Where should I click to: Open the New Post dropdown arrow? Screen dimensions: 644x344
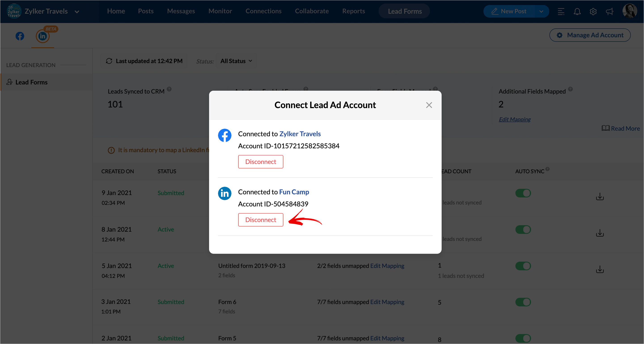[x=541, y=11]
